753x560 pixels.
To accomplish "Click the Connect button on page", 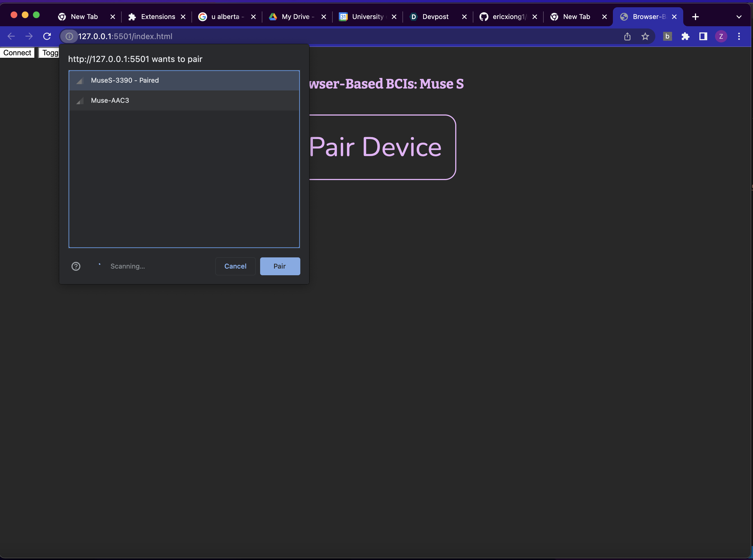I will coord(17,53).
